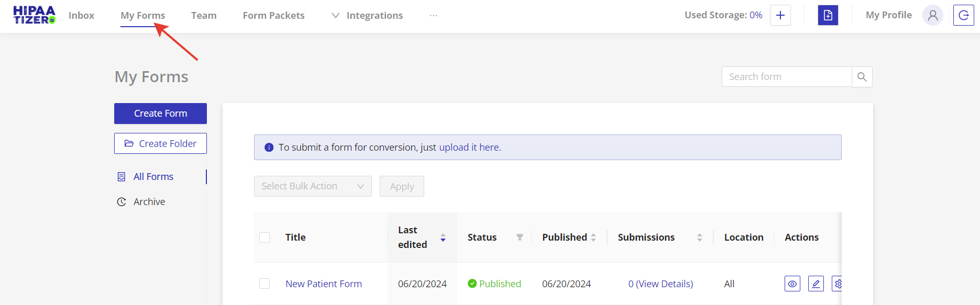Expand the Integrations menu
980x305 pixels.
(367, 16)
